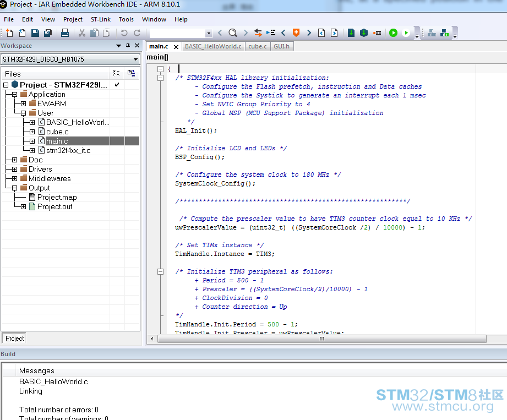Image resolution: width=507 pixels, height=420 pixels.
Task: Click the Project tab below workspace
Action: click(14, 339)
